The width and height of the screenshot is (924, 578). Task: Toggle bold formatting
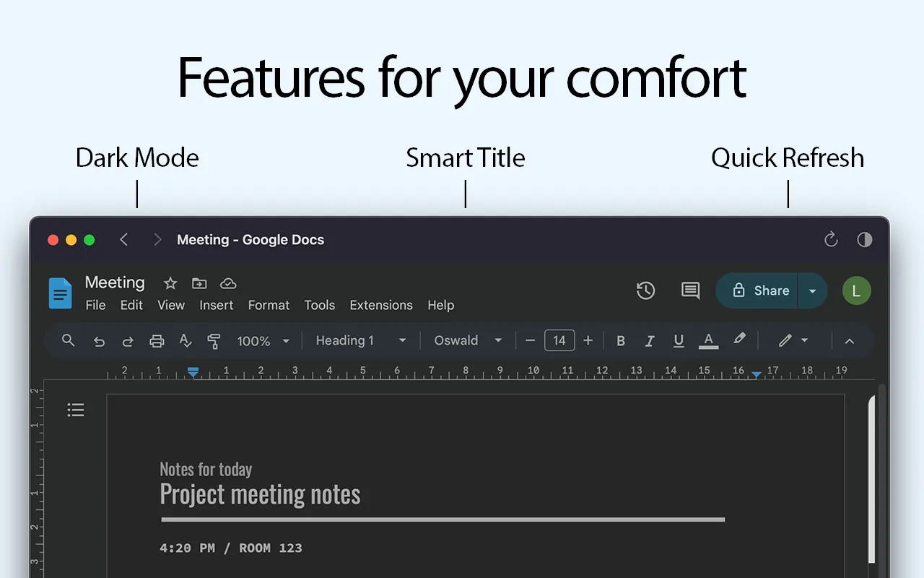[620, 340]
